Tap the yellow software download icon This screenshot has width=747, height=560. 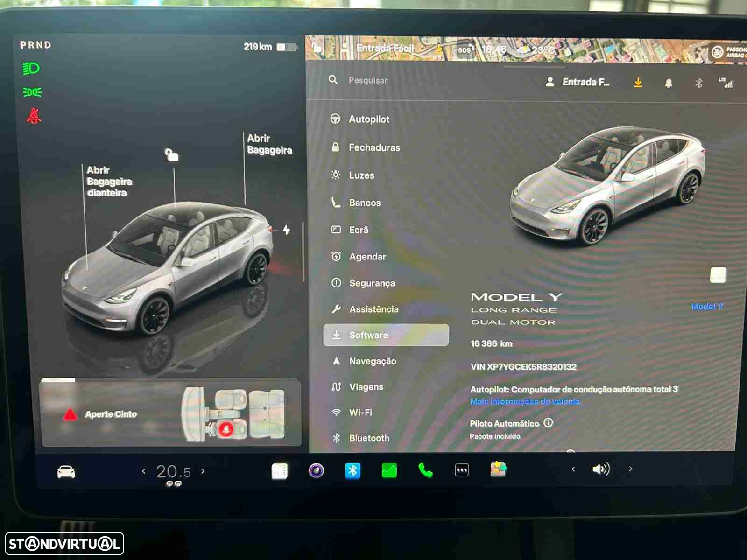pos(638,83)
